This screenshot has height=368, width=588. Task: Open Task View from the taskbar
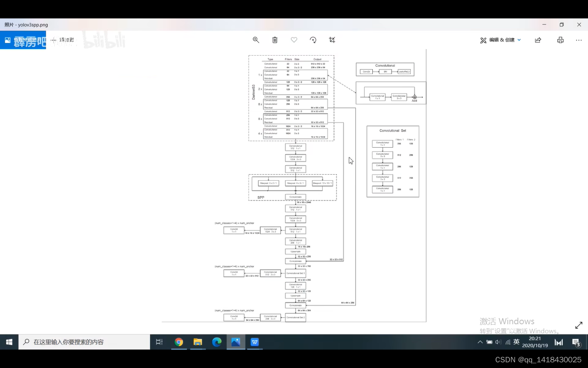[x=159, y=342]
